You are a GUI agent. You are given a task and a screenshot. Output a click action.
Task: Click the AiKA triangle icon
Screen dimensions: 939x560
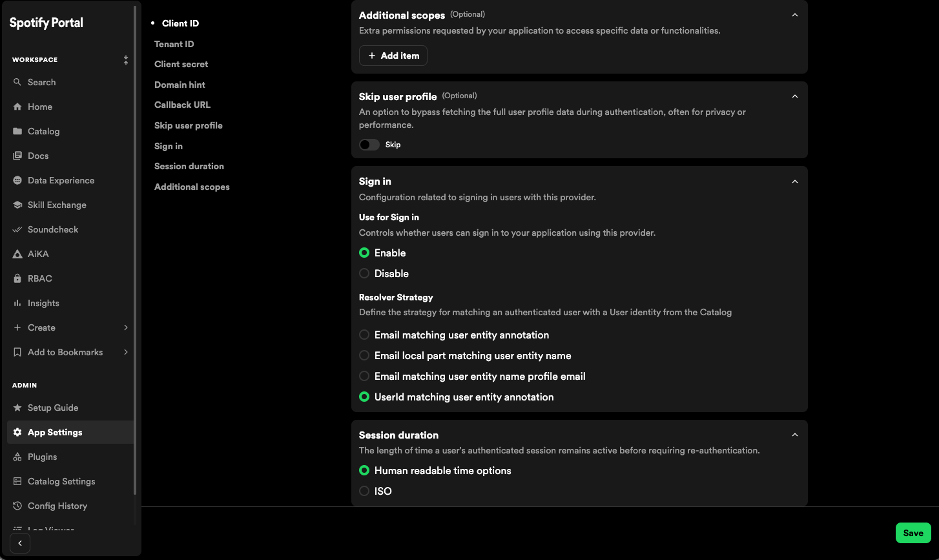click(x=17, y=254)
